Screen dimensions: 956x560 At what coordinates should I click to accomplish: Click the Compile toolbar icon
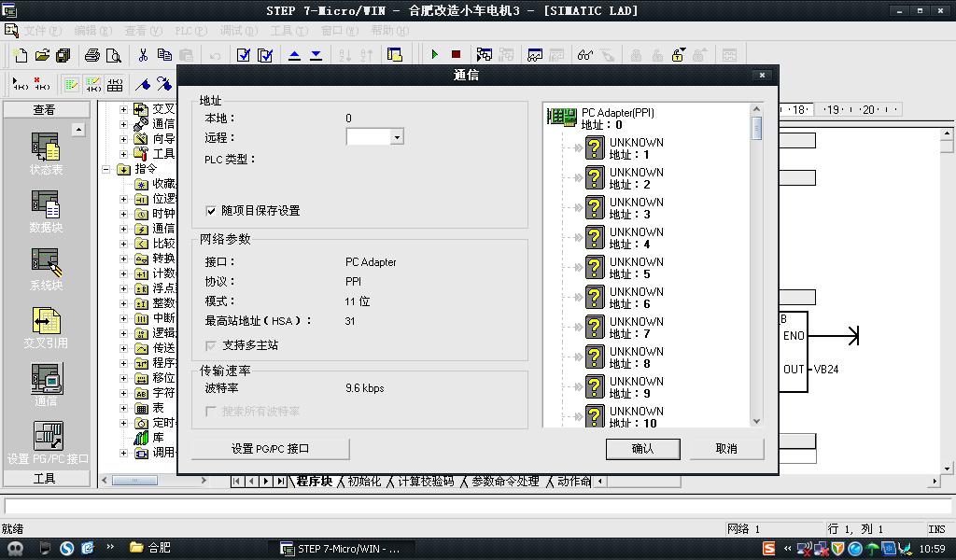click(244, 55)
